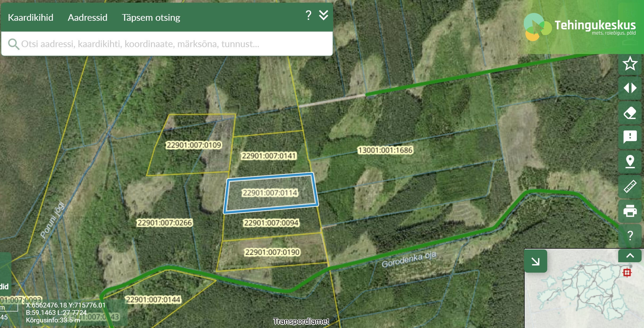Viewport: 644px width, 328px height.
Task: Open the feedback speech bubble icon
Action: click(630, 137)
